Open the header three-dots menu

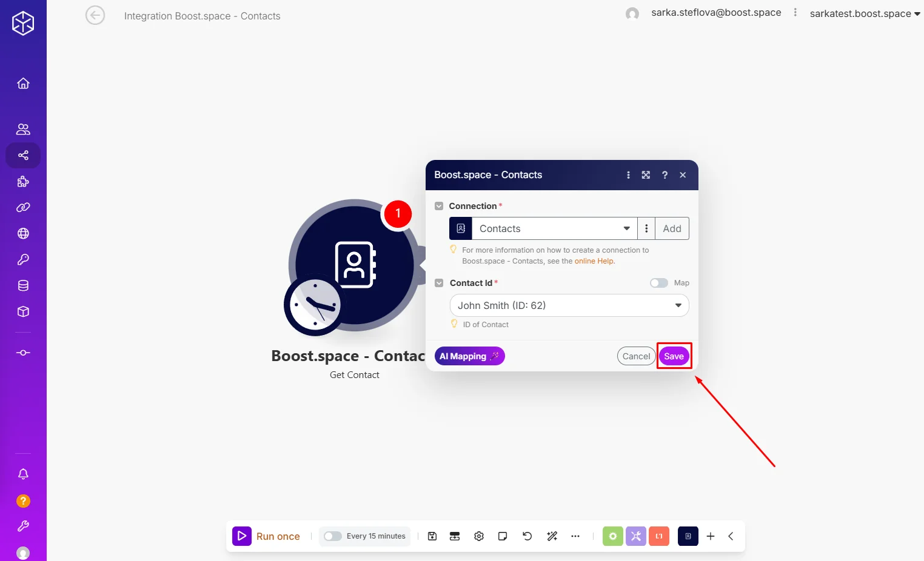pos(795,13)
